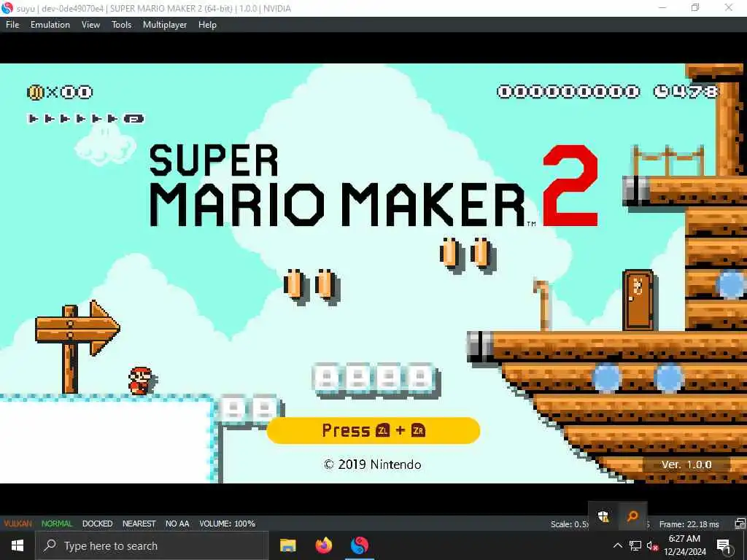Image resolution: width=747 pixels, height=560 pixels.
Task: Click the clock timer icon showing 478
Action: 661,91
